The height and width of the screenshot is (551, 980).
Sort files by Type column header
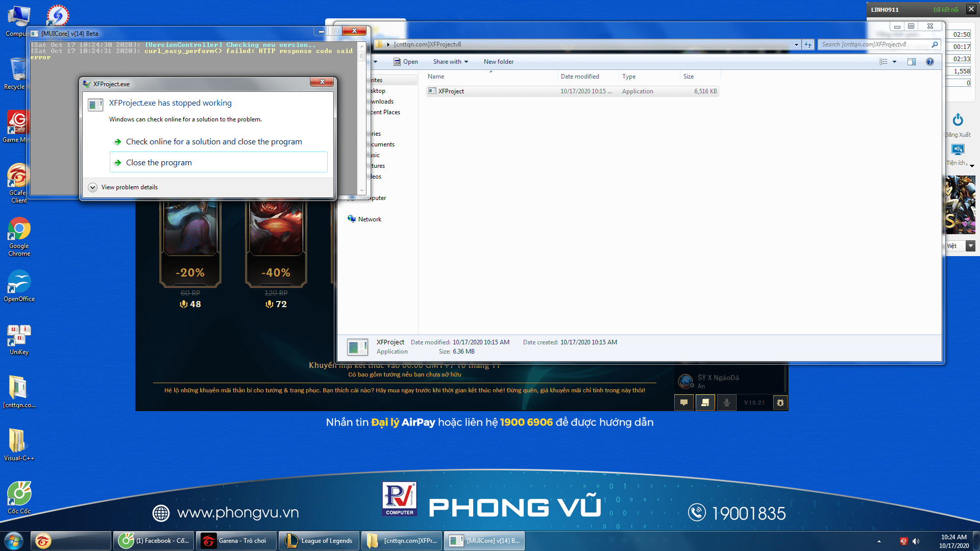pos(649,77)
